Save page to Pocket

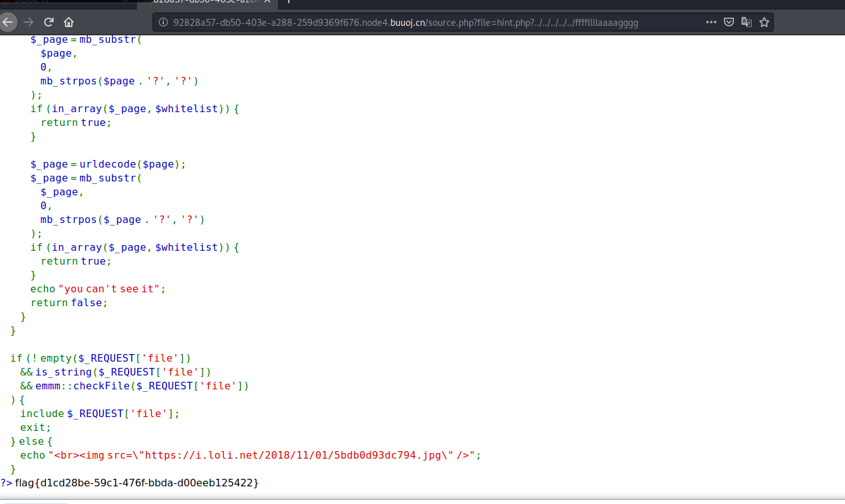point(729,22)
